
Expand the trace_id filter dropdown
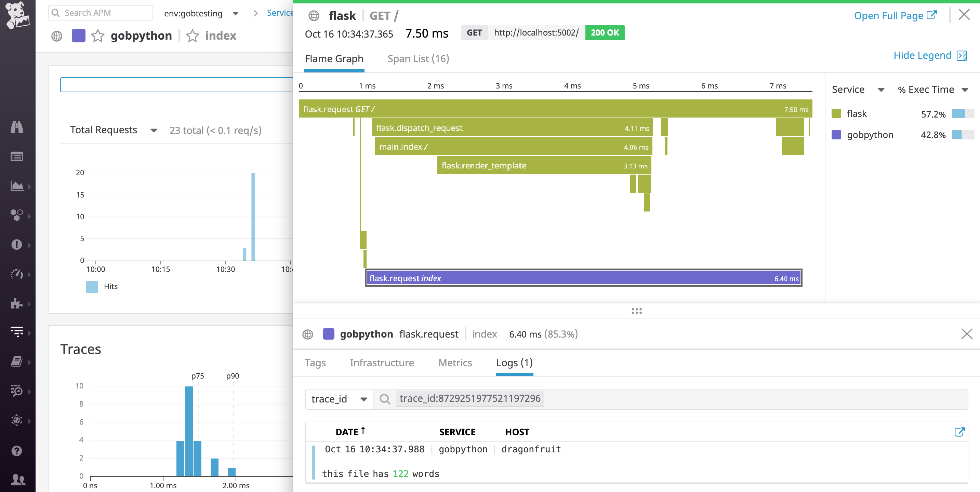coord(364,399)
